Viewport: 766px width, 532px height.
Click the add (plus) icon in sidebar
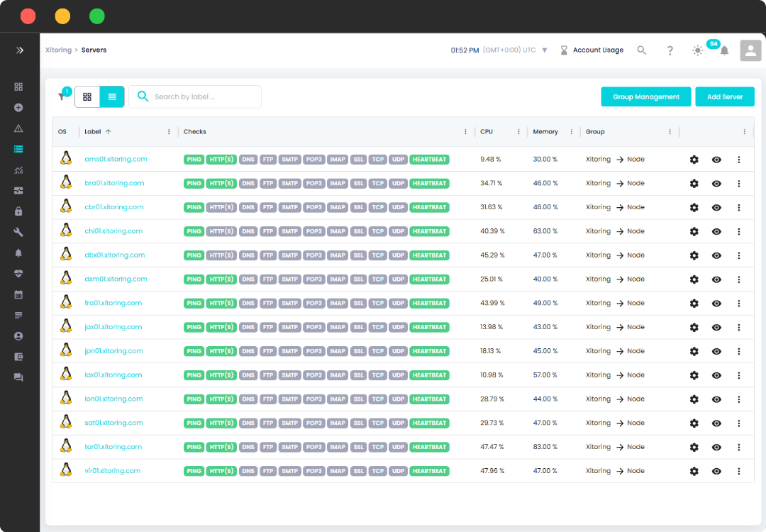pyautogui.click(x=18, y=108)
